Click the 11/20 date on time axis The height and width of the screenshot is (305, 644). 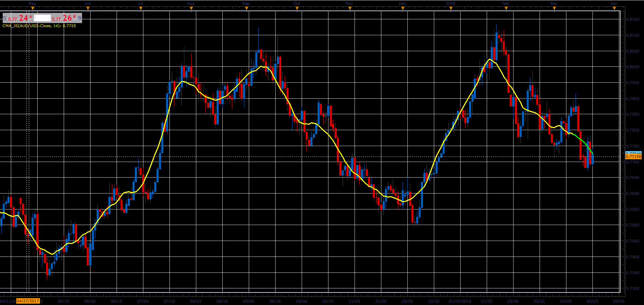click(x=381, y=301)
